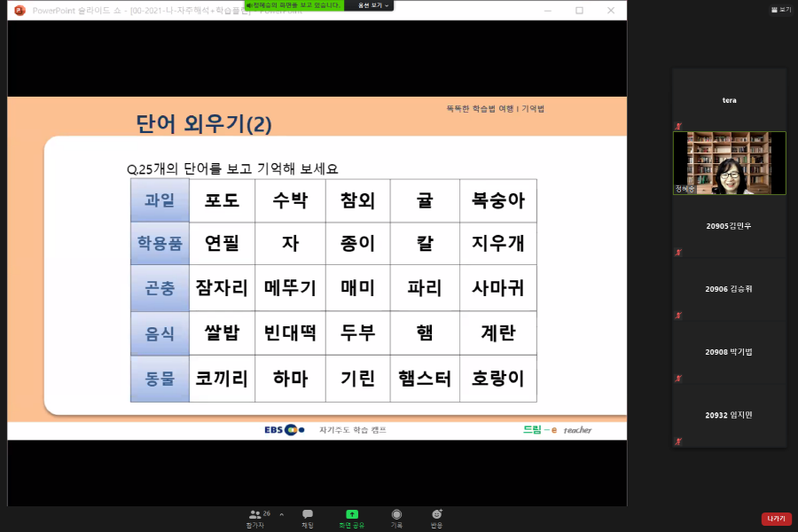This screenshot has height=532, width=798.
Task: Click the 수박 table cell
Action: [x=290, y=200]
